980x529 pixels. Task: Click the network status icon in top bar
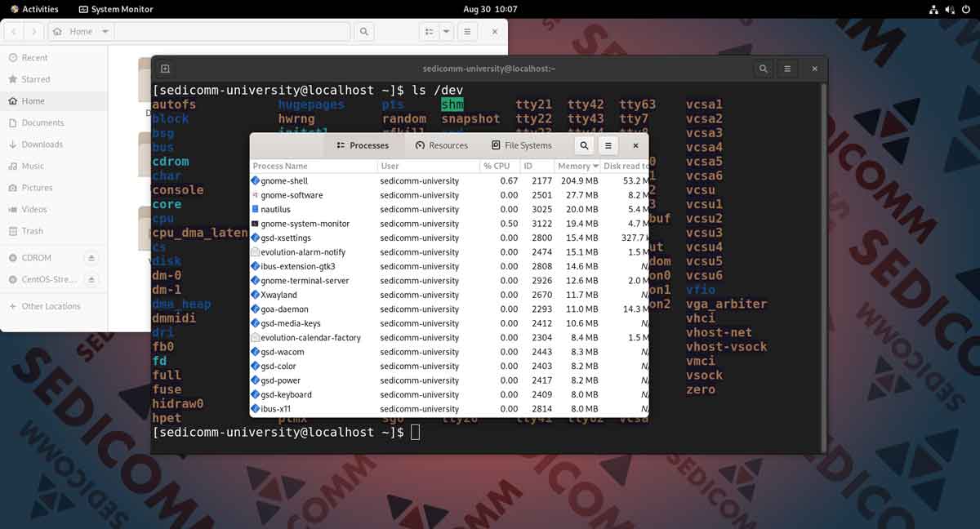tap(933, 9)
